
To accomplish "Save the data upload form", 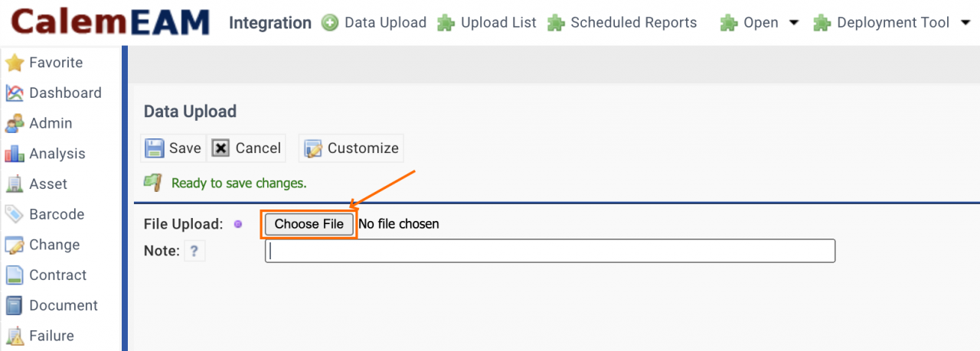I will click(173, 148).
